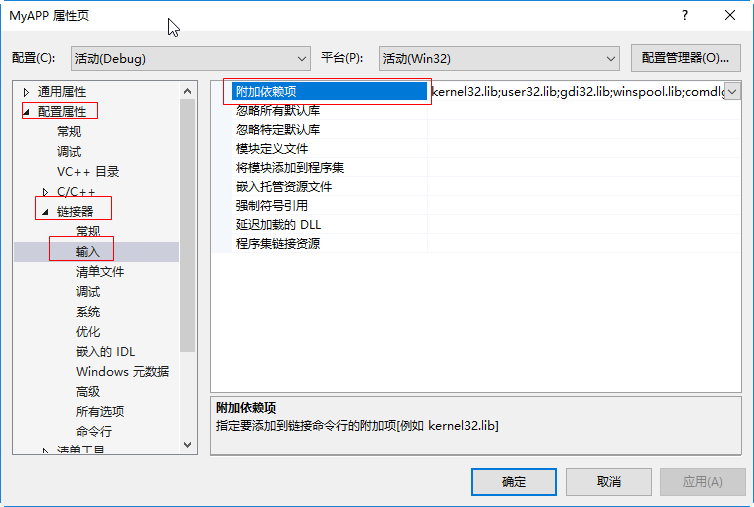Open the 平台 Win32 dropdown
The height and width of the screenshot is (507, 754).
tap(499, 59)
